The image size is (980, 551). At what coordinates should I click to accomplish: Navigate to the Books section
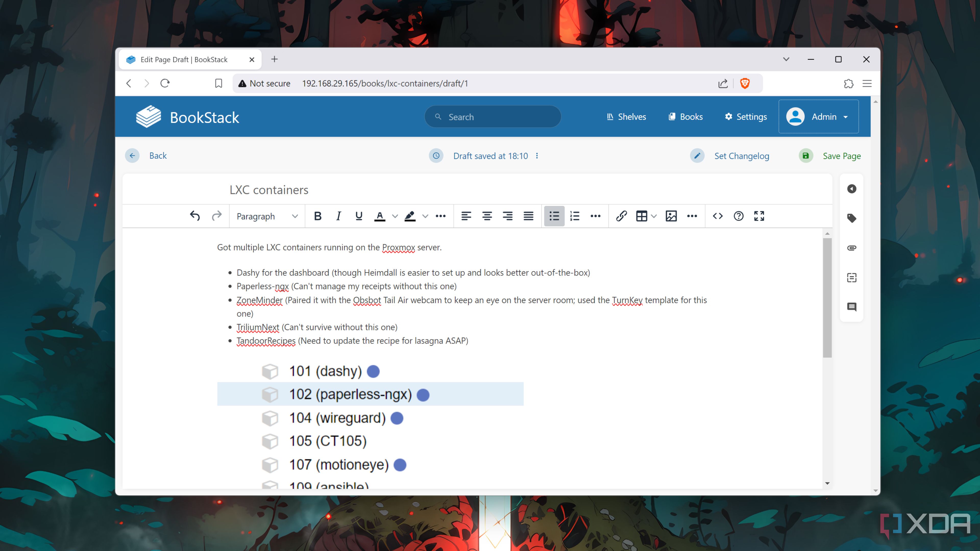coord(685,117)
